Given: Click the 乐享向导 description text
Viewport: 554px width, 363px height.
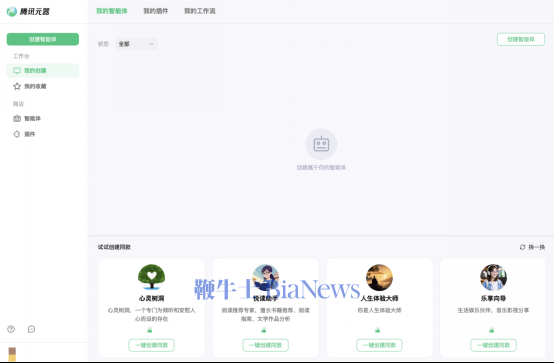Looking at the screenshot, I should click(x=493, y=310).
